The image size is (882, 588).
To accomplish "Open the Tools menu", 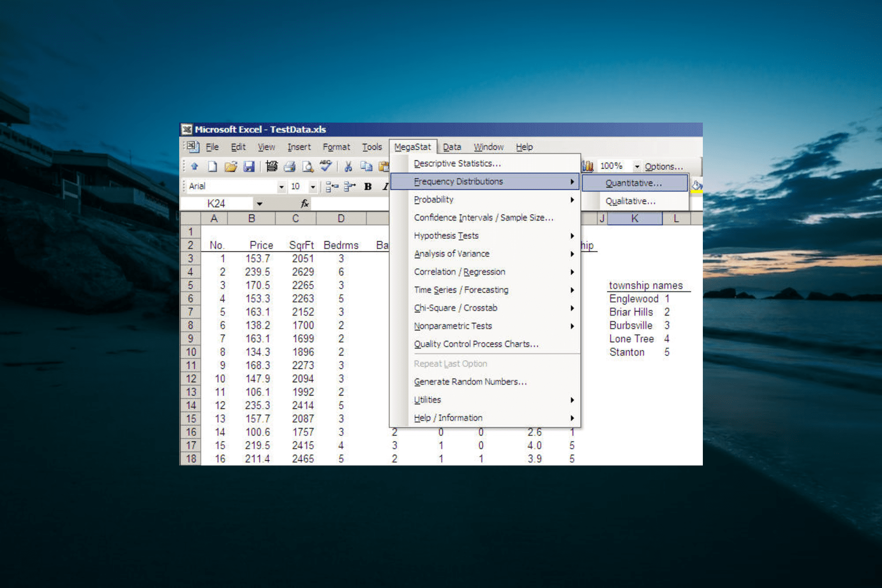I will 372,147.
